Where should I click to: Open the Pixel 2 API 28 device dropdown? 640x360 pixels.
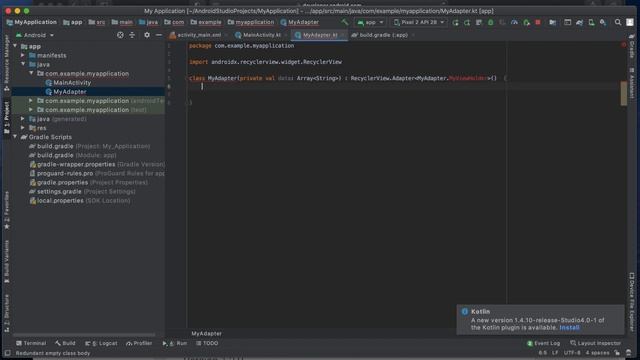(x=419, y=22)
